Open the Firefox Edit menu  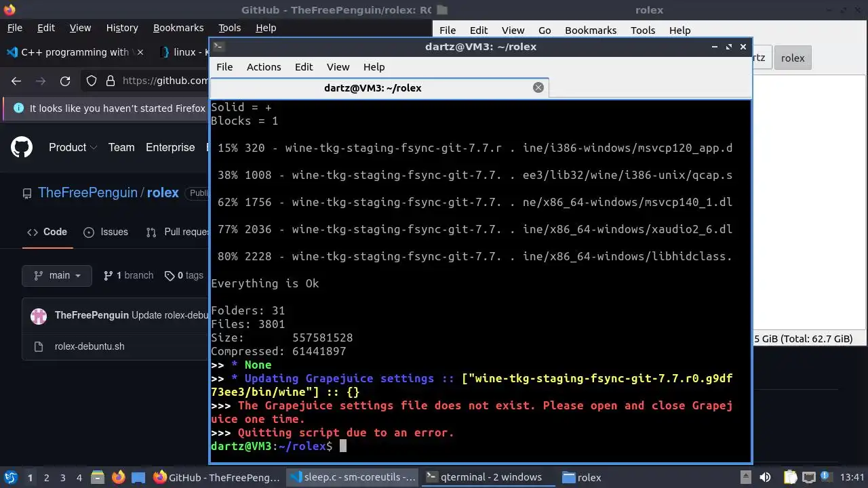coord(46,28)
